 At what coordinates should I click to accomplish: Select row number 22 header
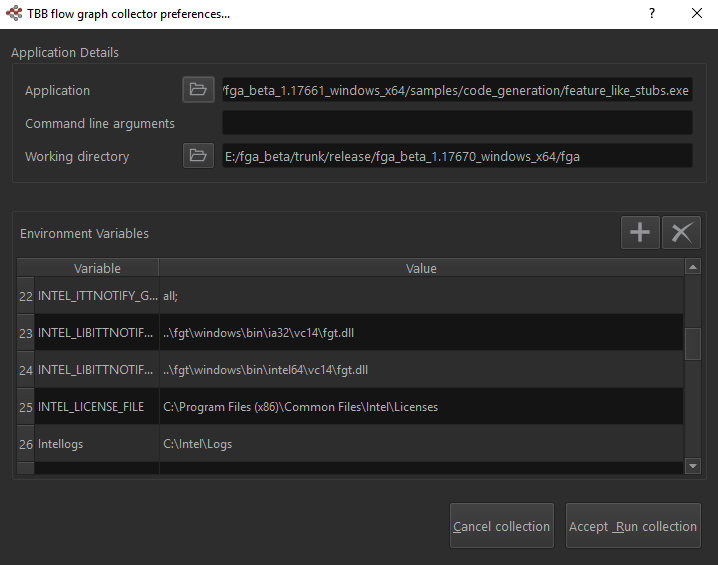pos(25,296)
